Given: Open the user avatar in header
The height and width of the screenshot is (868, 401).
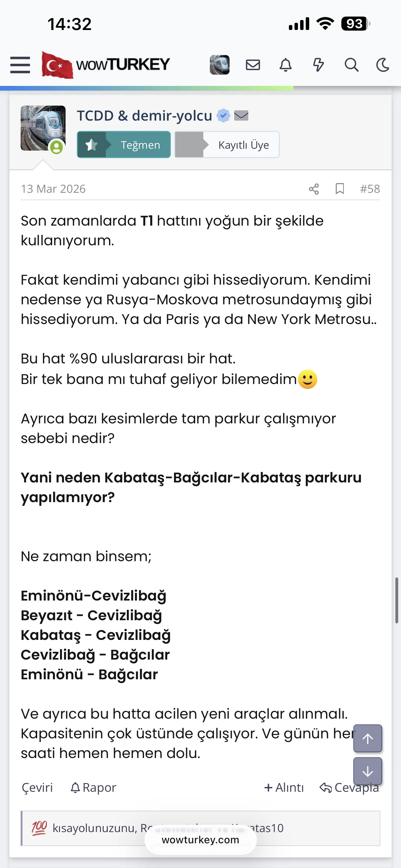Looking at the screenshot, I should tap(220, 65).
